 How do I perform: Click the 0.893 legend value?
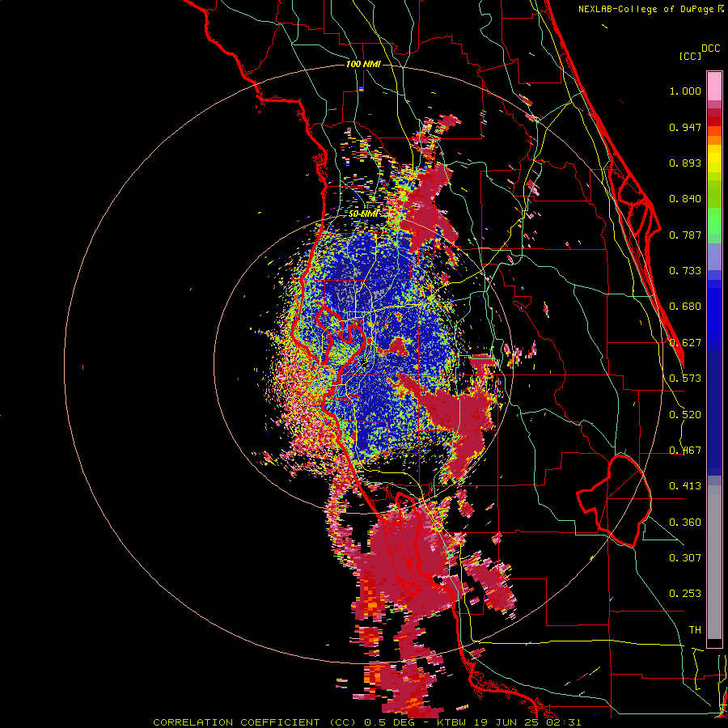tap(685, 163)
